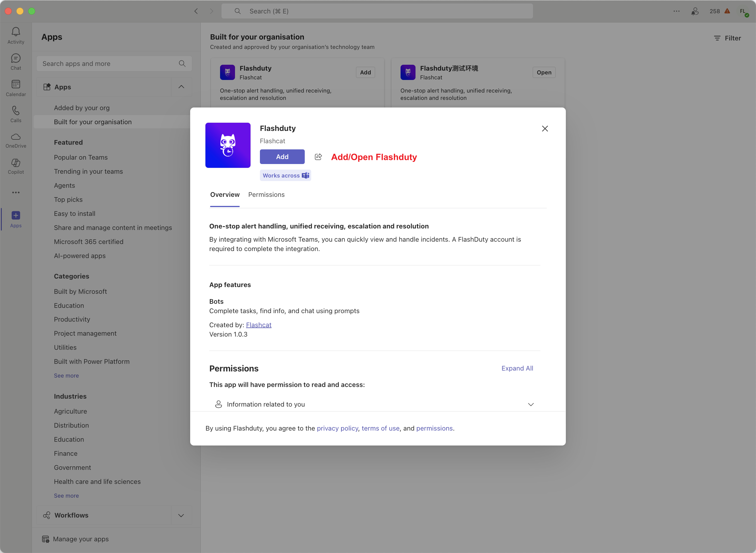Click the Teams icon in Works across badge
The image size is (756, 553).
[305, 175]
